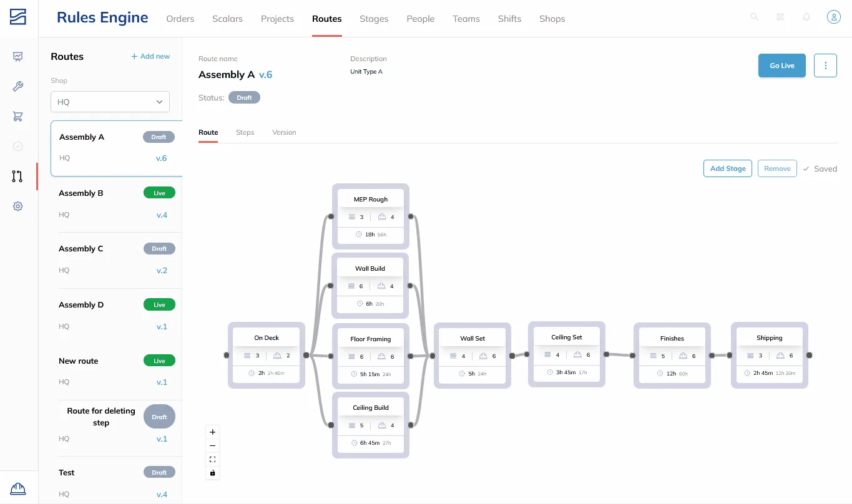Click the Go Live button
This screenshot has height=504, width=852.
[x=782, y=65]
